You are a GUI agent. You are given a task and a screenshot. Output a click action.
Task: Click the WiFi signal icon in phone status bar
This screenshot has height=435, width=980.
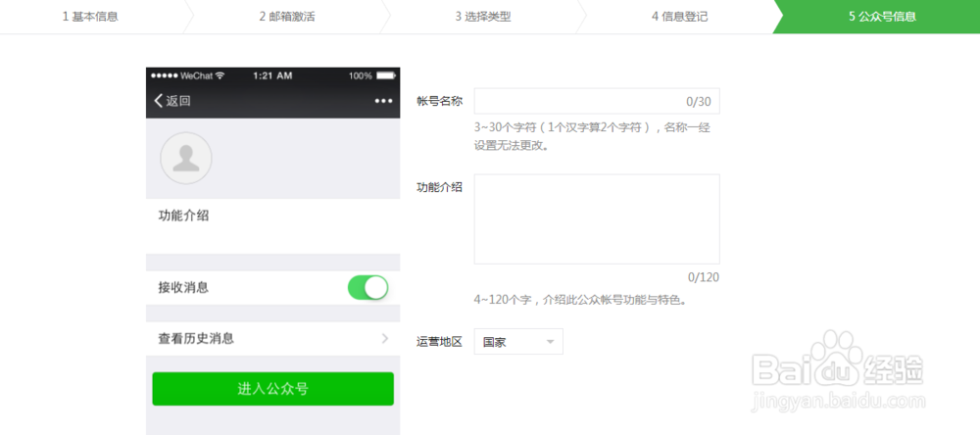[x=220, y=75]
